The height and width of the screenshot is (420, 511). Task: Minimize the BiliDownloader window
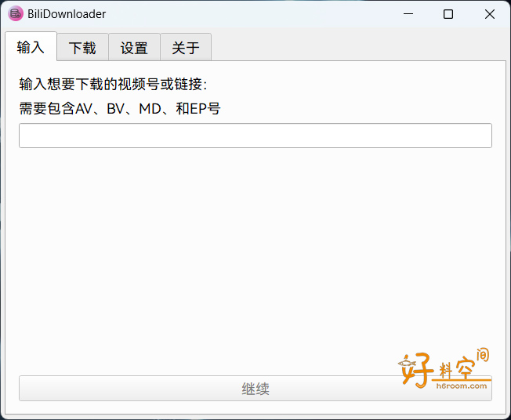pos(408,14)
